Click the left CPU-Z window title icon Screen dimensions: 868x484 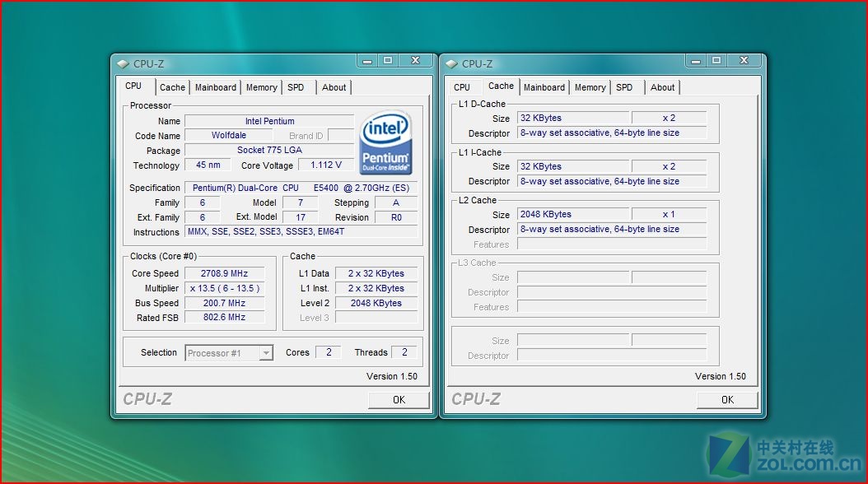pos(123,63)
